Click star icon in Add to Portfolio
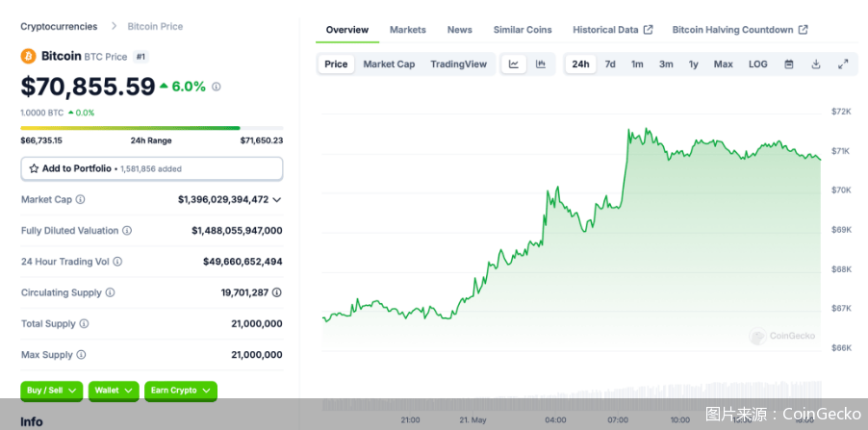 coord(34,168)
